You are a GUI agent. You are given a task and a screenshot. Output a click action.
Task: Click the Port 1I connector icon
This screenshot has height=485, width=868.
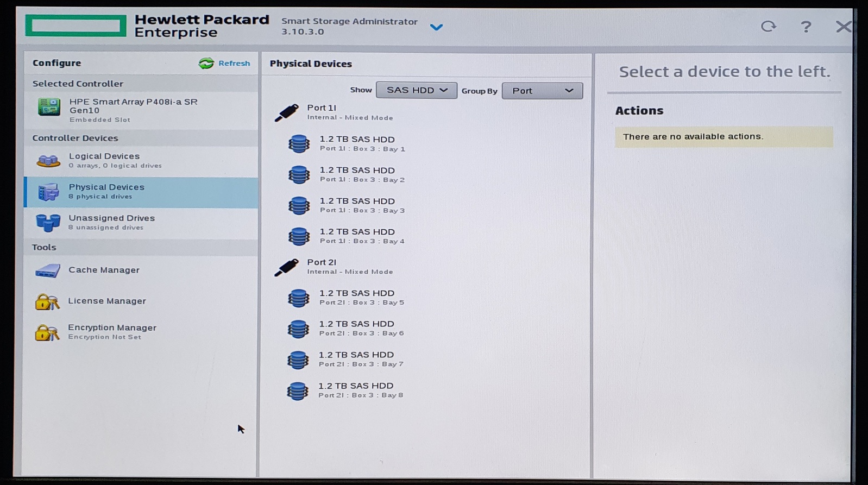pyautogui.click(x=287, y=112)
